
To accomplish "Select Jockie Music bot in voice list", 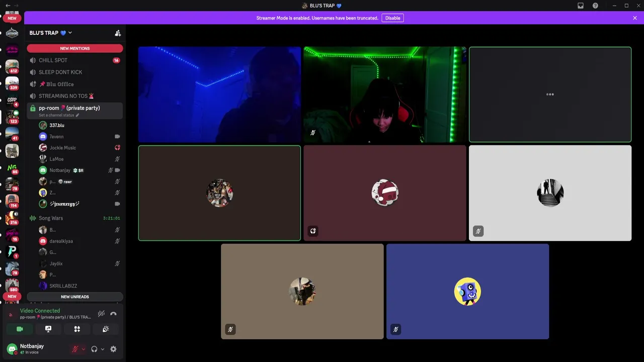I will pos(79,148).
